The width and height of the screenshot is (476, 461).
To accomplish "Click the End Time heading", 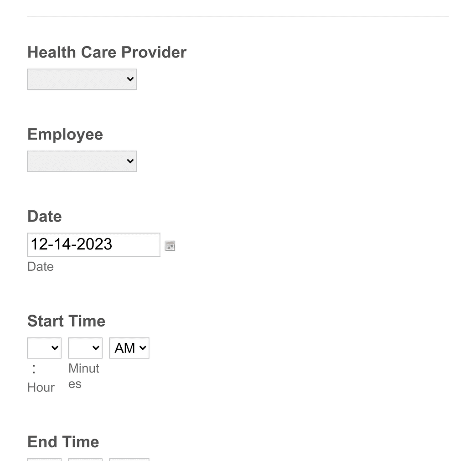I will (x=63, y=441).
